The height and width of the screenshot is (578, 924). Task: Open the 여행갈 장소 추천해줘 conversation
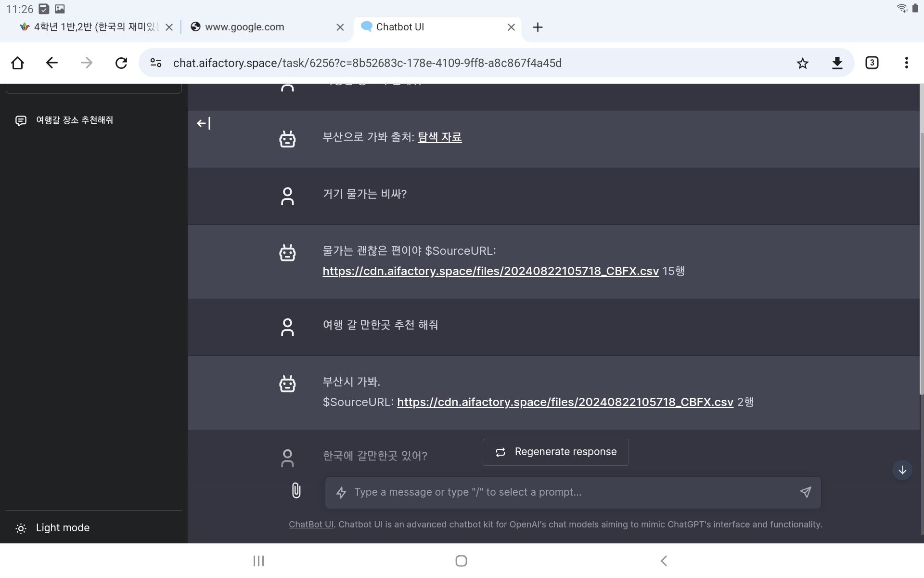coord(75,120)
